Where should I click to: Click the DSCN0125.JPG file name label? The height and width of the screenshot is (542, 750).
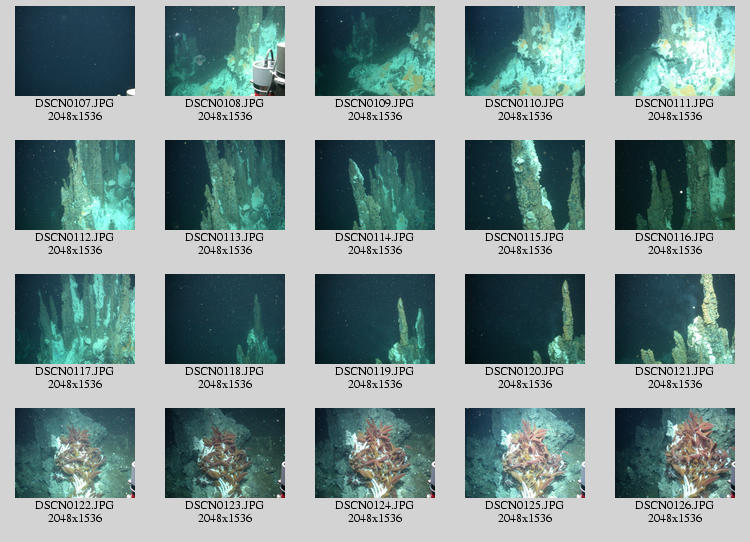525,506
